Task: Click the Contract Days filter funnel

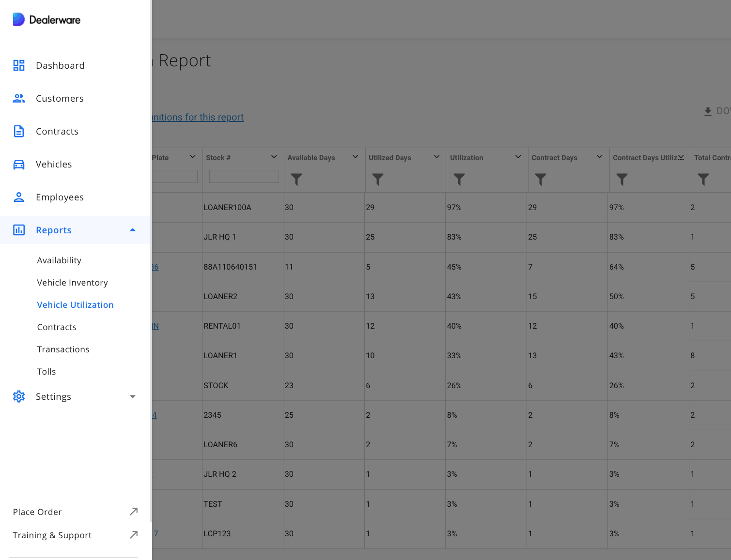Action: pyautogui.click(x=541, y=180)
